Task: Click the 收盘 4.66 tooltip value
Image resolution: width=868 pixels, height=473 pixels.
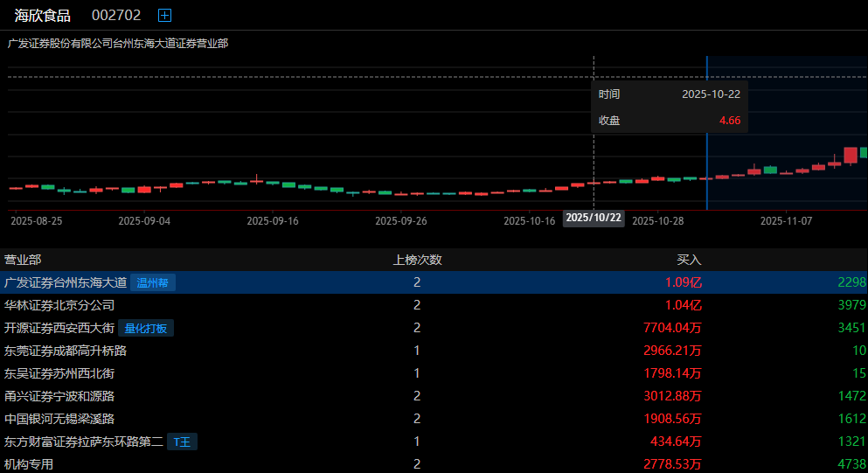Action: click(x=730, y=120)
